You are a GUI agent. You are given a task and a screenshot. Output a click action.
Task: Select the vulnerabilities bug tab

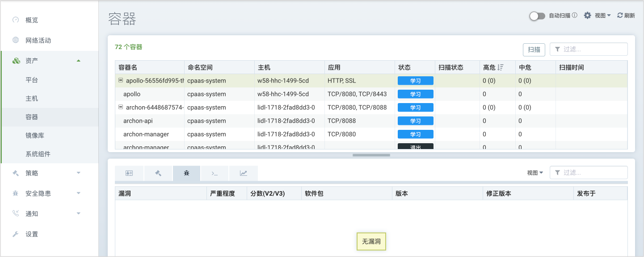[186, 174]
